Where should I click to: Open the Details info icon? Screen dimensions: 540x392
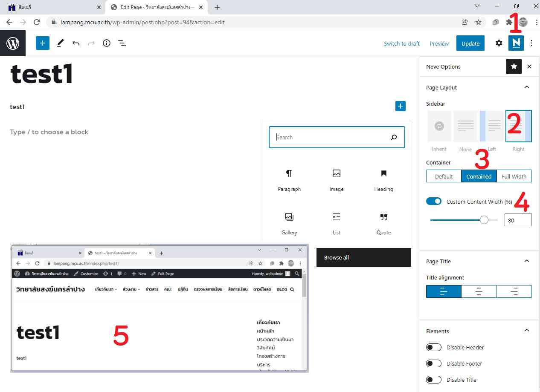[x=107, y=43]
